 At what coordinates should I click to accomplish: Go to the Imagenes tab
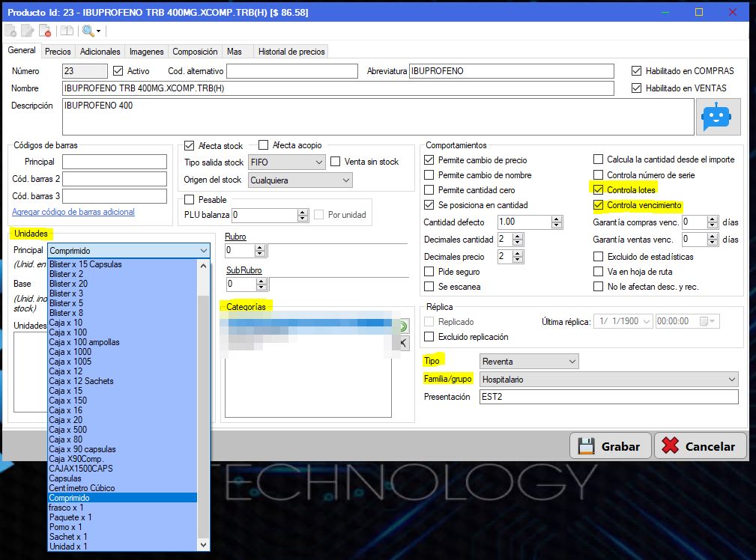[x=147, y=52]
